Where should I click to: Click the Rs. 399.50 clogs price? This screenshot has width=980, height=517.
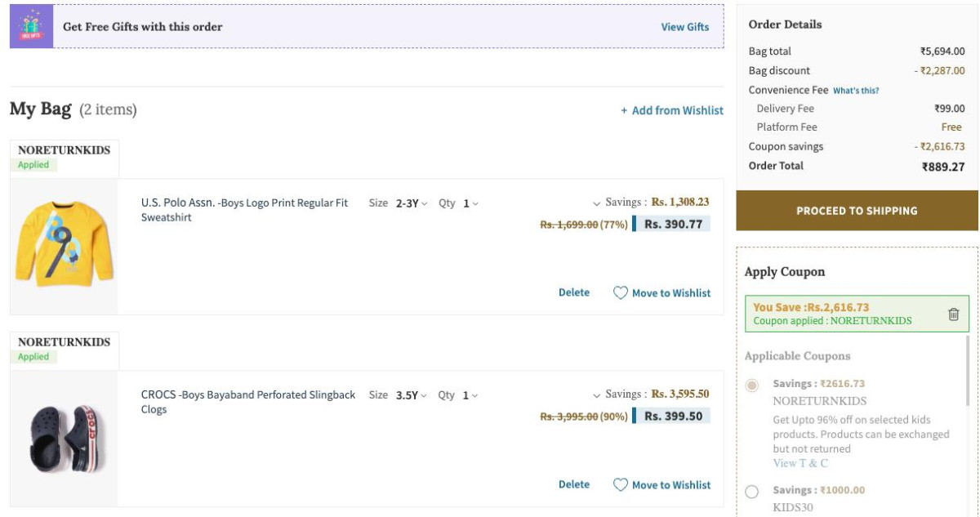point(673,416)
